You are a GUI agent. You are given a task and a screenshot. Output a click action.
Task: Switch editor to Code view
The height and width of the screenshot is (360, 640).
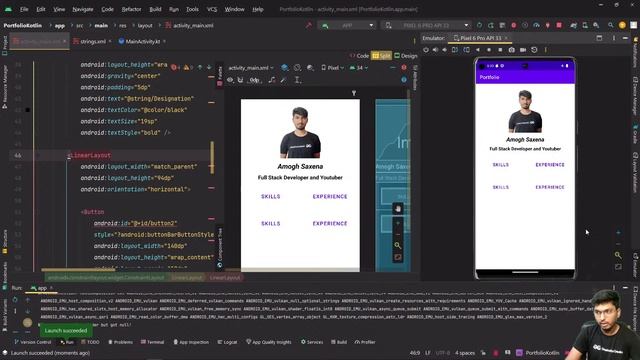pos(359,56)
